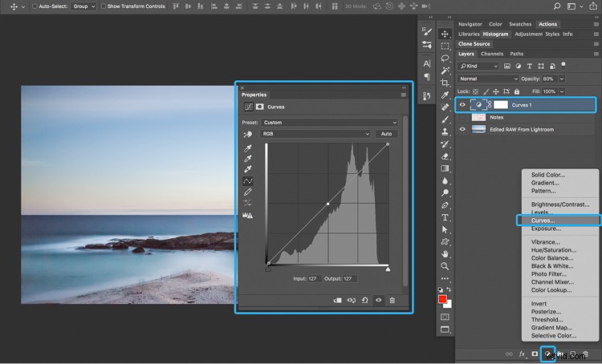This screenshot has height=364, width=602.
Task: Enable Show Transform Controls checkbox
Action: click(x=104, y=6)
